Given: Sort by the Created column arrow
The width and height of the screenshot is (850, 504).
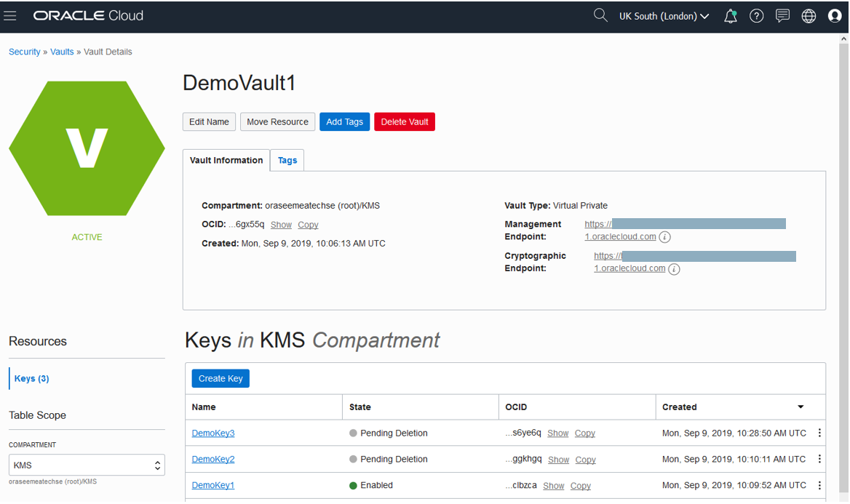Looking at the screenshot, I should click(801, 407).
